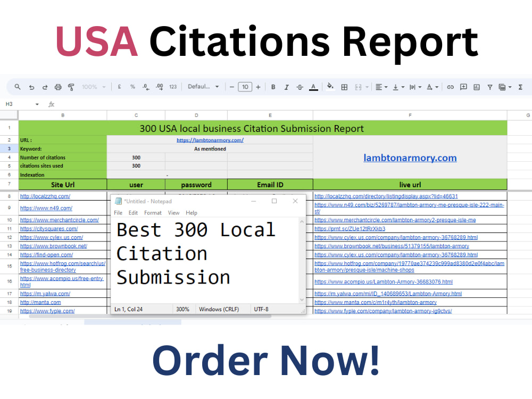
Task: Open the text wrapping dropdown
Action: click(415, 87)
